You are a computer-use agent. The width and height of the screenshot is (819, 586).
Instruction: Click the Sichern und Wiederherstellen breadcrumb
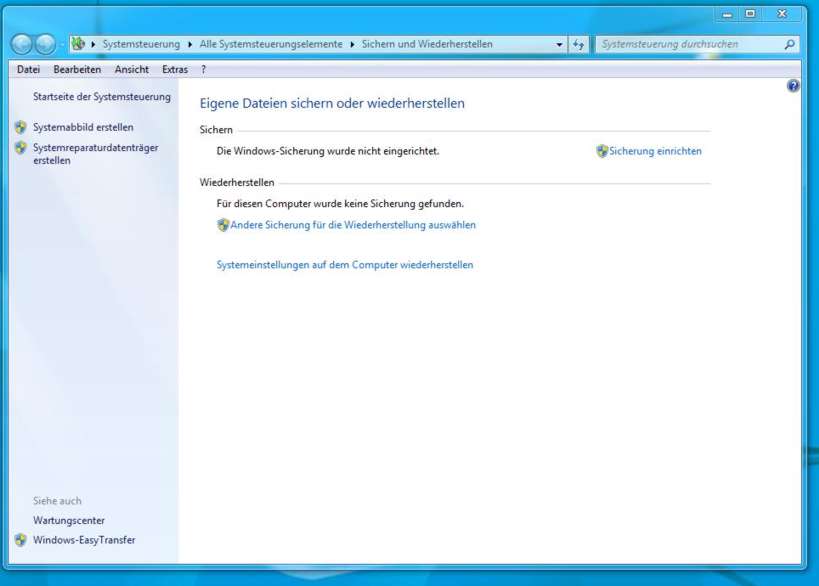click(427, 44)
